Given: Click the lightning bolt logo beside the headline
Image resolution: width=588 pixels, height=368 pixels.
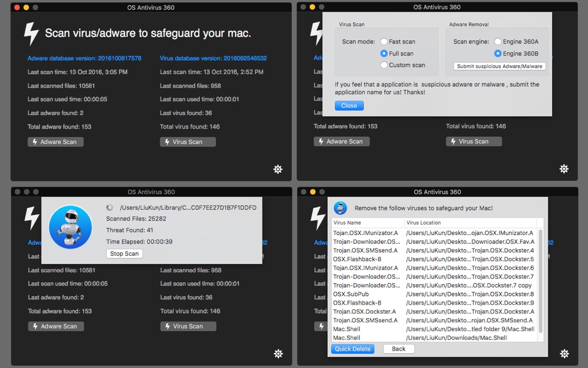Looking at the screenshot, I should coord(32,34).
